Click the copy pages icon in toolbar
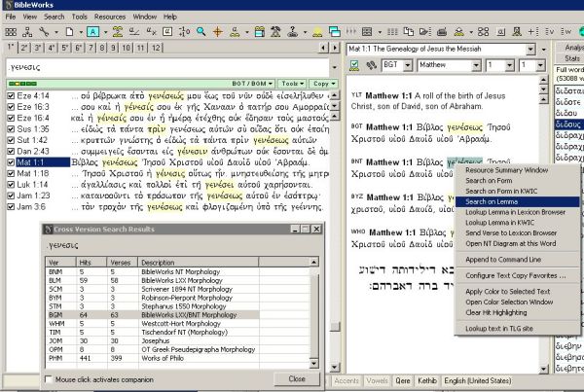 [x=409, y=32]
